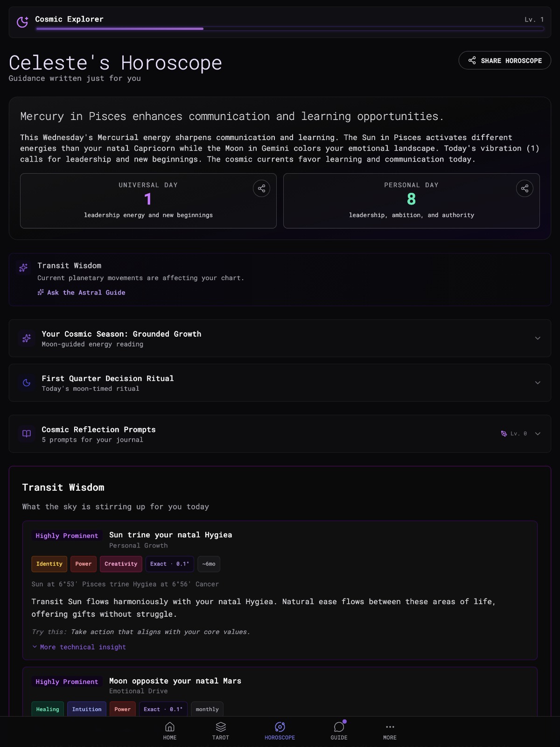Click the Cosmic Reflection Prompts book icon

[27, 434]
